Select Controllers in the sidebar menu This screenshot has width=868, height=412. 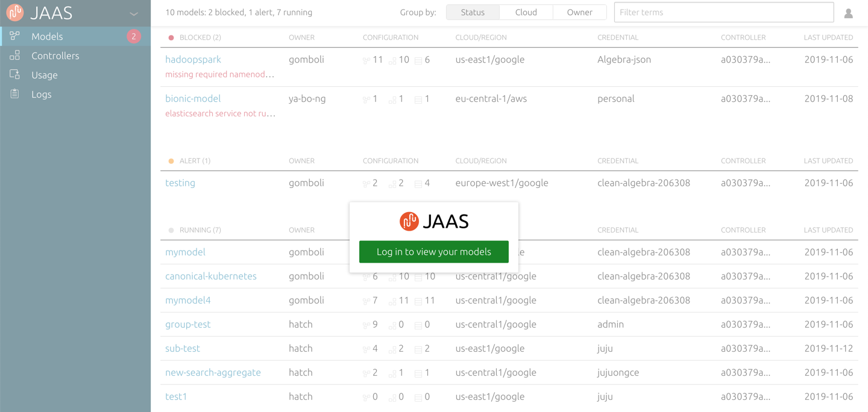click(55, 55)
